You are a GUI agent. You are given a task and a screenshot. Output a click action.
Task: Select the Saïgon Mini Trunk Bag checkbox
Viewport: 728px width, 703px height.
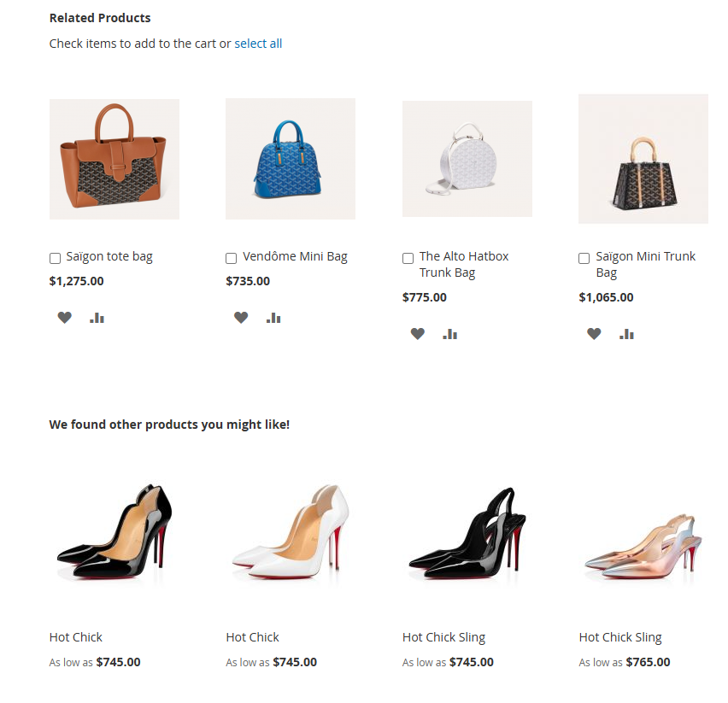[x=584, y=258]
